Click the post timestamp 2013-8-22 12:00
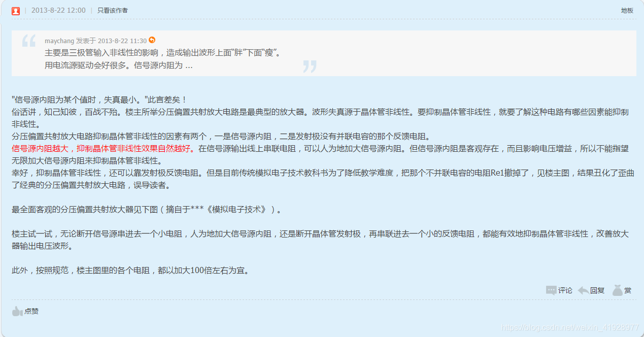644x337 pixels. tap(58, 11)
